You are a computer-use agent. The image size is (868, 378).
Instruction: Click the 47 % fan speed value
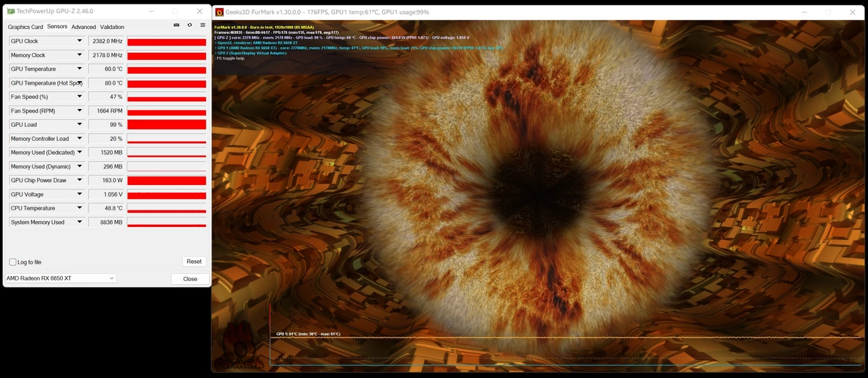[106, 97]
